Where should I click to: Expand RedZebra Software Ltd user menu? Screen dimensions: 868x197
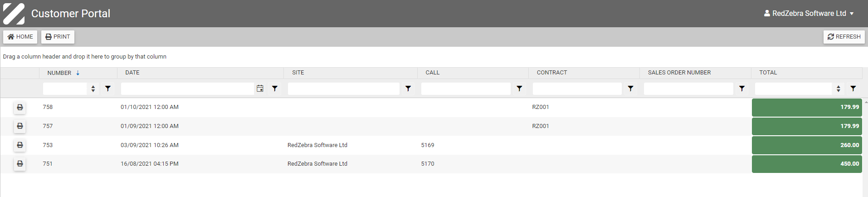[x=809, y=14]
